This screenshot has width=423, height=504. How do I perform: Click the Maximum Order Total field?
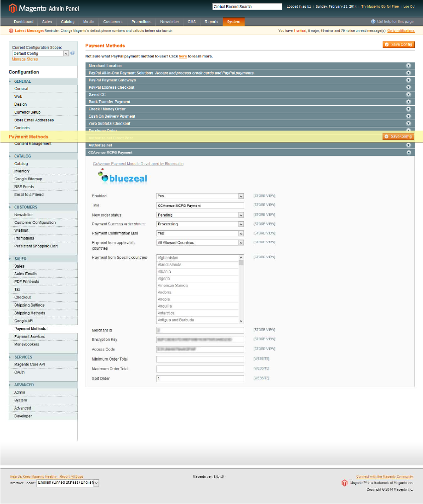click(x=200, y=369)
